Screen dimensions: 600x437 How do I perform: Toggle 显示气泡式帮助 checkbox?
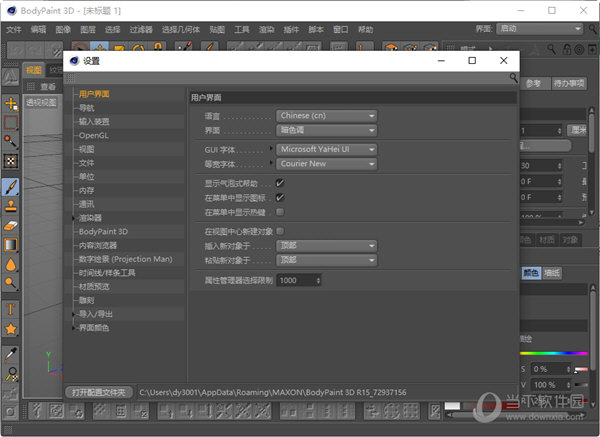point(280,183)
